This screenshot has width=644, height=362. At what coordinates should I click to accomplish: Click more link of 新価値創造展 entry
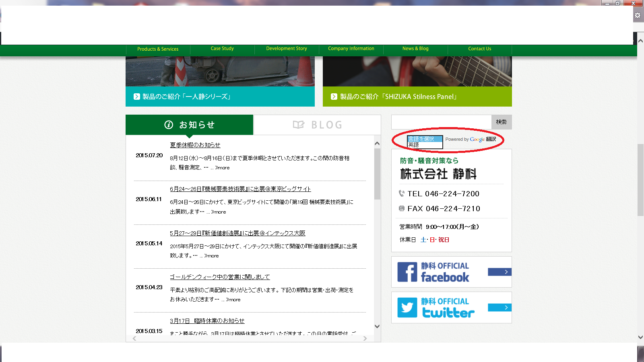(x=211, y=256)
